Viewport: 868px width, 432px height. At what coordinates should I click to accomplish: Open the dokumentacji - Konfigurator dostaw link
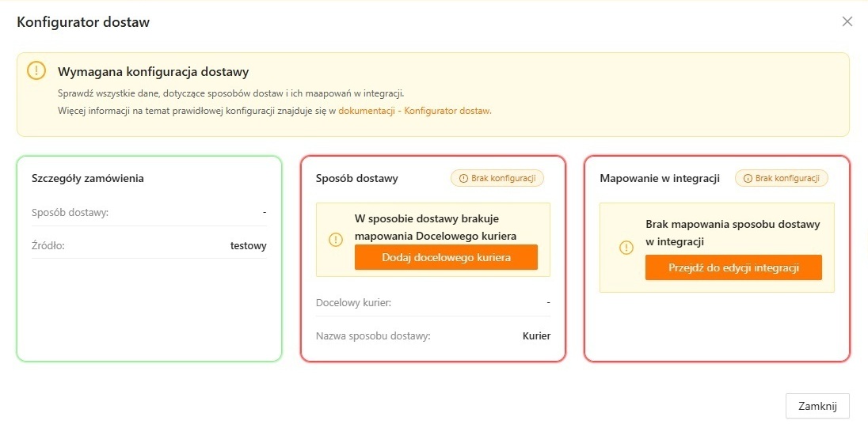415,112
